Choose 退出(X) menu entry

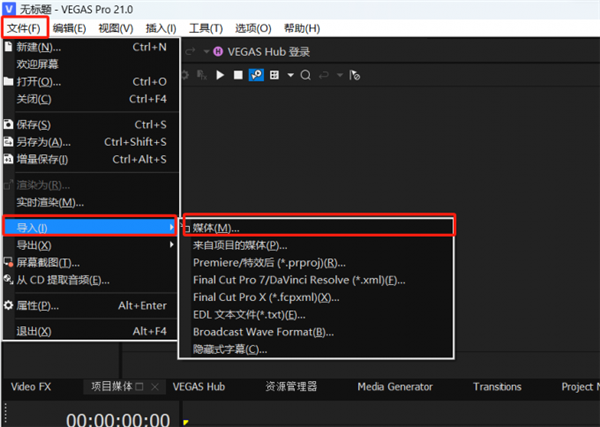click(x=91, y=331)
